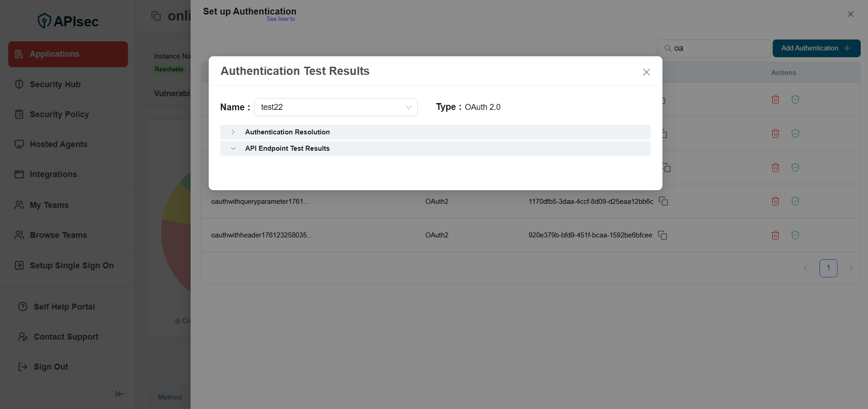Click the APIsec logo

(68, 20)
